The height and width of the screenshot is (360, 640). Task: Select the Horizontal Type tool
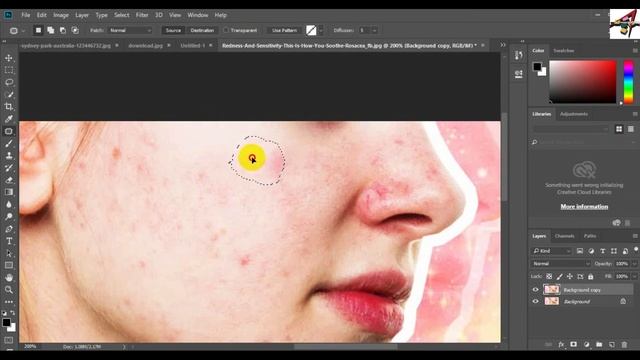[x=9, y=241]
